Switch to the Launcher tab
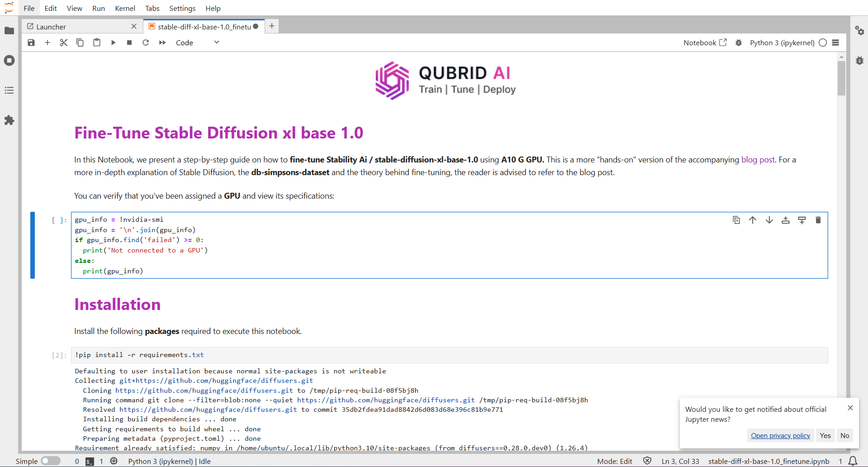 click(x=82, y=27)
